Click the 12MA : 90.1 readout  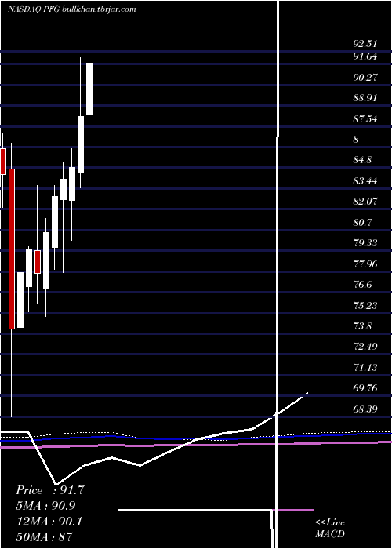(49, 522)
